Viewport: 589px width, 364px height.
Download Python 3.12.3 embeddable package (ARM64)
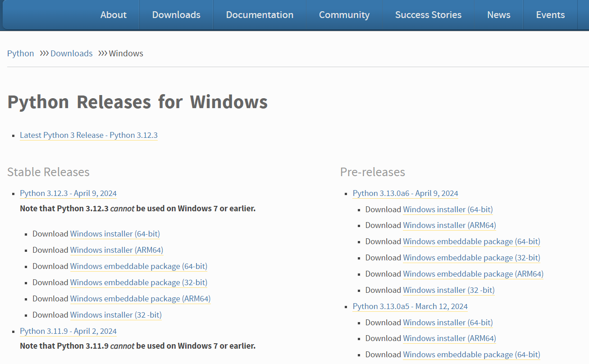(140, 299)
